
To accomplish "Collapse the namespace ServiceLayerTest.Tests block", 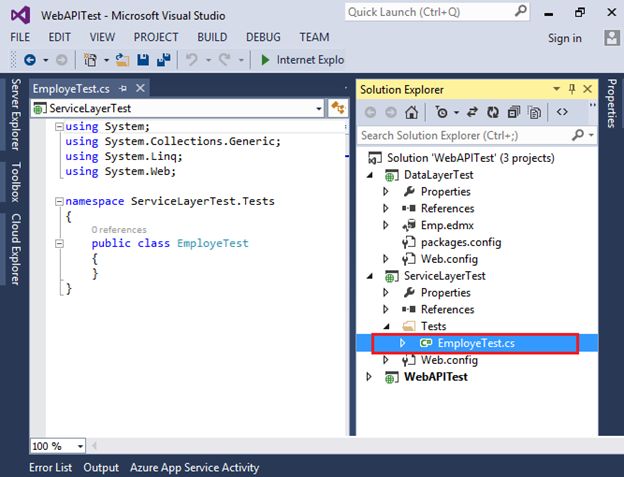I will click(x=59, y=202).
